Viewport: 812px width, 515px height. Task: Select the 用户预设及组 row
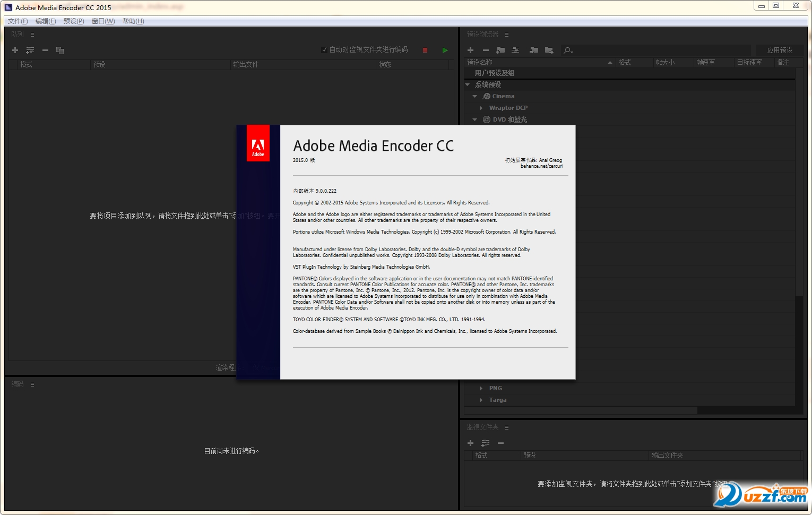click(x=629, y=73)
